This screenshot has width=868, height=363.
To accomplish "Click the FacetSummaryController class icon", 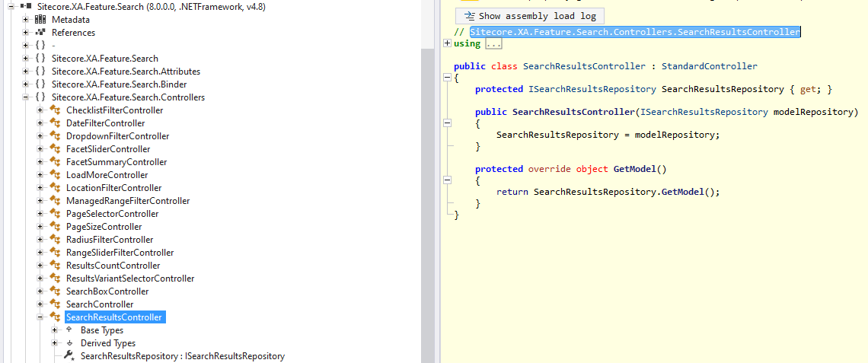I will coord(55,161).
